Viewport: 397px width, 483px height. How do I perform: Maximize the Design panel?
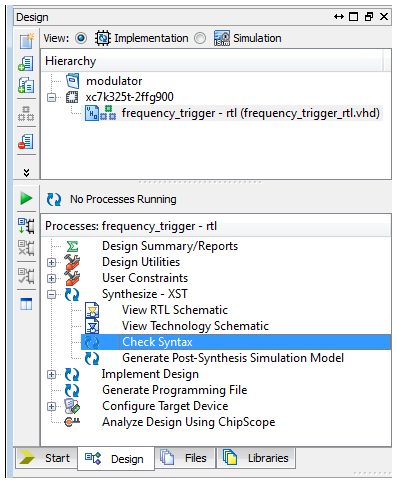point(353,17)
